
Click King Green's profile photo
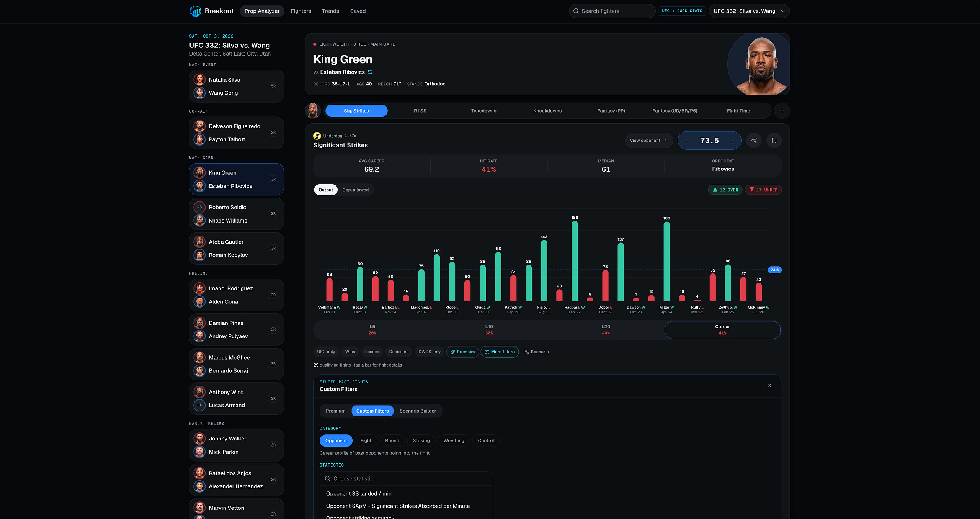pos(759,64)
